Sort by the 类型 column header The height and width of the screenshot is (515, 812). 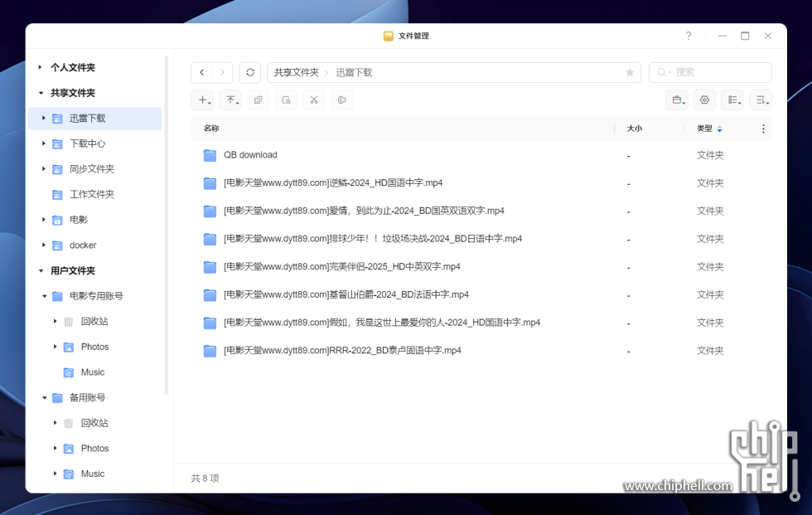704,129
